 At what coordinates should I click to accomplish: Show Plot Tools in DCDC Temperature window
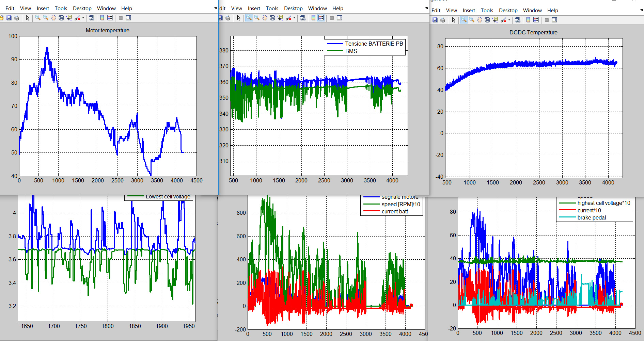[x=554, y=20]
